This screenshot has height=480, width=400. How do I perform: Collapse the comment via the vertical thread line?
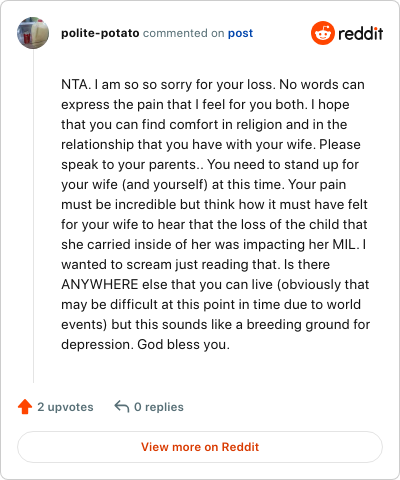point(33,216)
